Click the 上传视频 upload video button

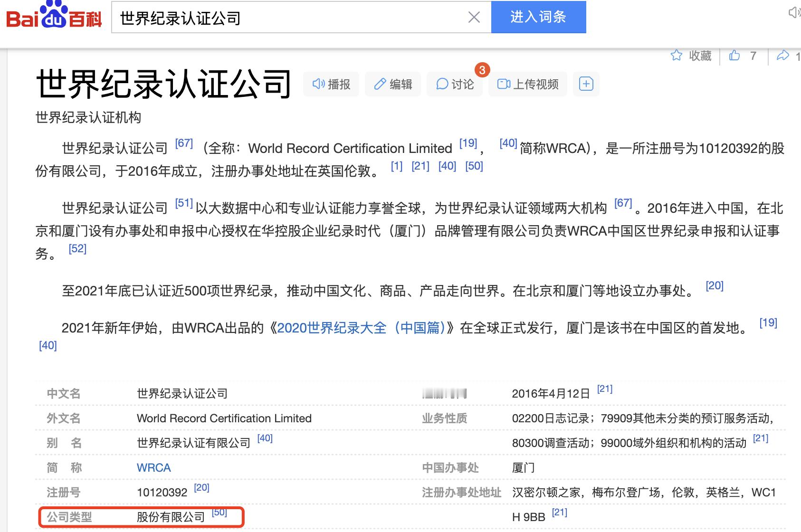(x=528, y=84)
